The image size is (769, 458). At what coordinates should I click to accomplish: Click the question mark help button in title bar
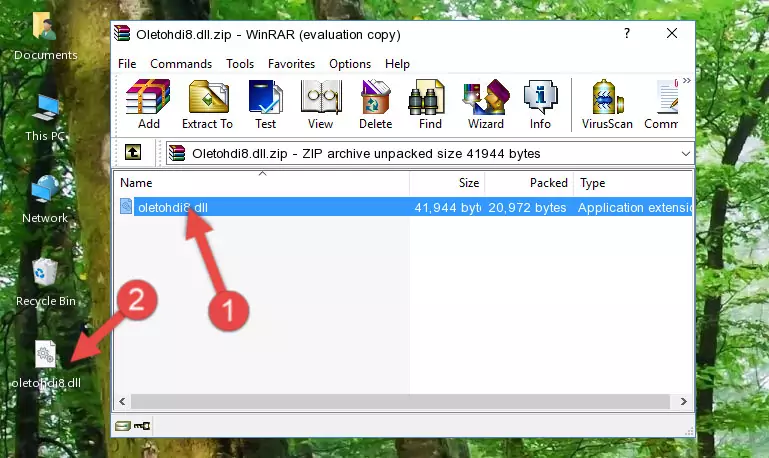(x=627, y=33)
